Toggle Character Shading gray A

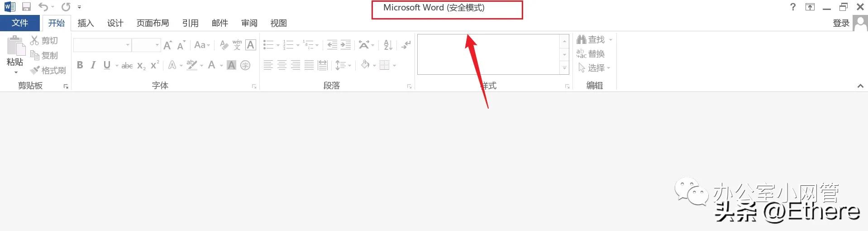tap(231, 65)
